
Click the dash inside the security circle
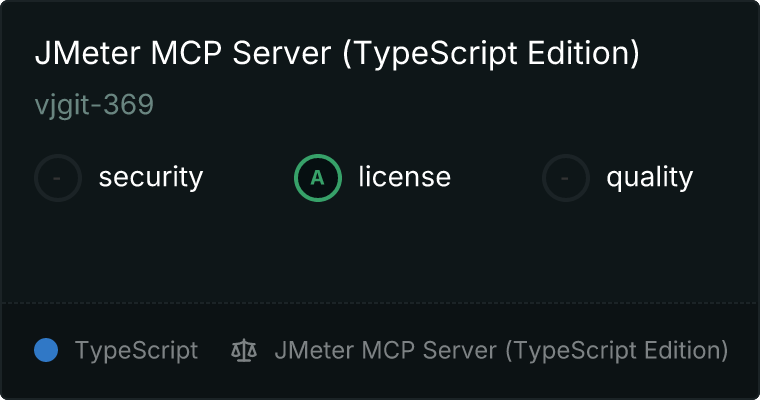click(57, 178)
